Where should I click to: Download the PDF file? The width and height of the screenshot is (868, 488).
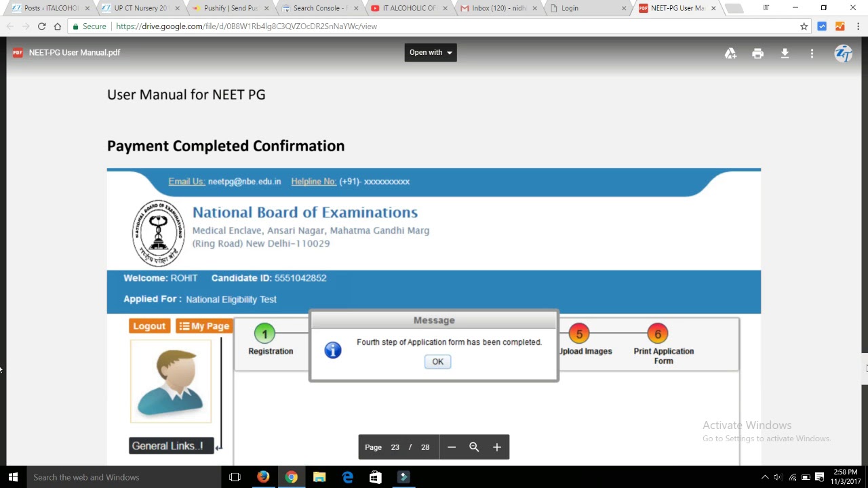(785, 53)
